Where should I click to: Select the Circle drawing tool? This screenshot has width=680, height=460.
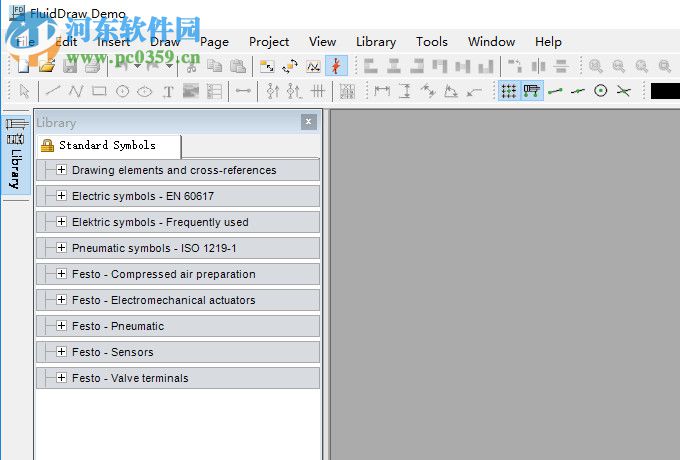coord(123,91)
